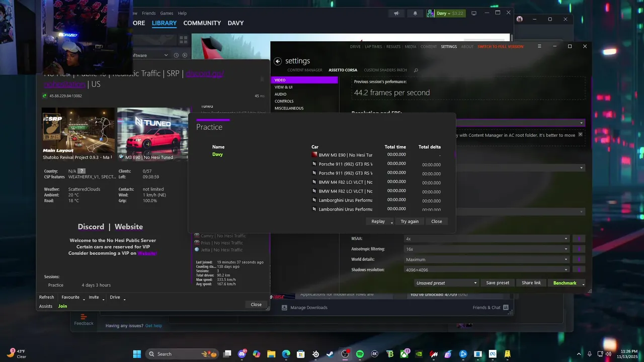Open the server Website heading link
The image size is (644, 362).
129,227
